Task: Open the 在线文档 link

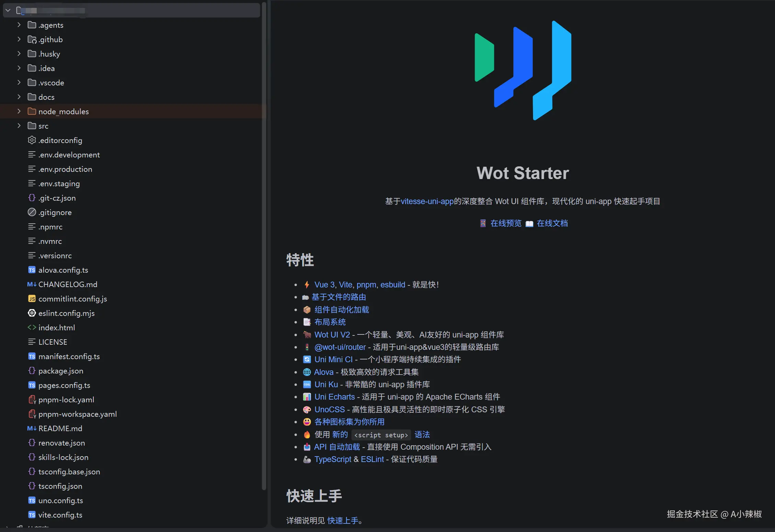Action: tap(552, 223)
